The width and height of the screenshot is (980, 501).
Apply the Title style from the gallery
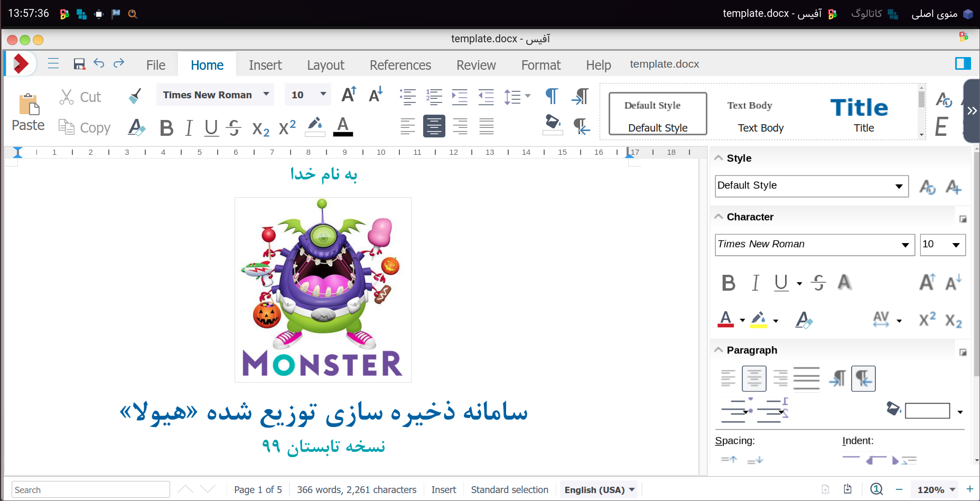tap(864, 115)
